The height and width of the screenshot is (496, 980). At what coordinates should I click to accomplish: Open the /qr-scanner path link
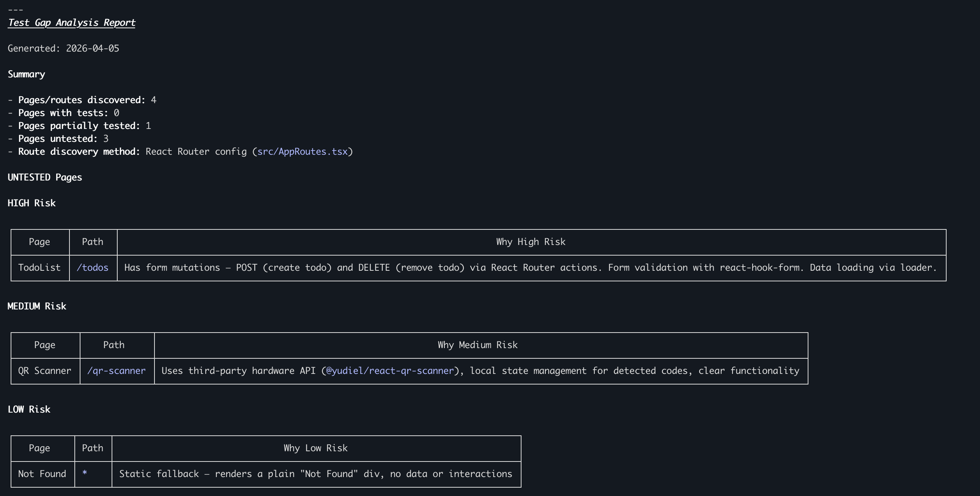tap(117, 370)
